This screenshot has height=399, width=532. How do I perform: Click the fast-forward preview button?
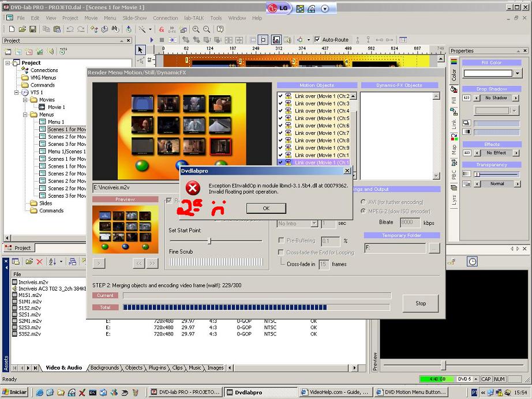pyautogui.click(x=152, y=263)
